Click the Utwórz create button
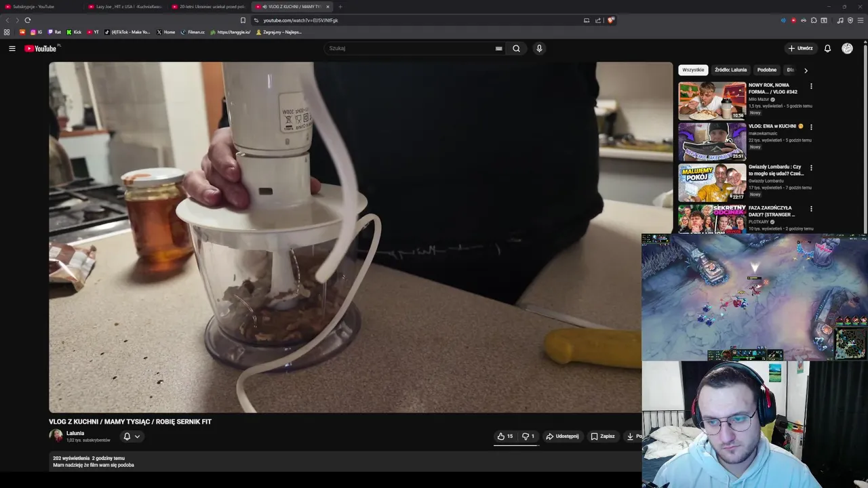Image resolution: width=868 pixels, height=488 pixels. [x=800, y=48]
